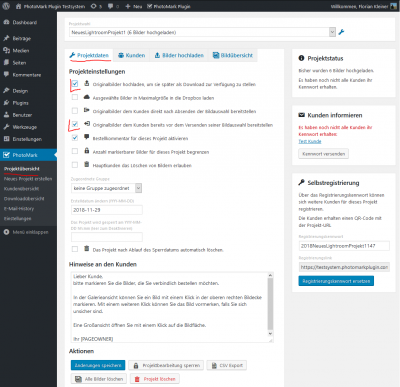Switch to the Projektdaten tab
This screenshot has width=400, height=387.
[x=89, y=55]
